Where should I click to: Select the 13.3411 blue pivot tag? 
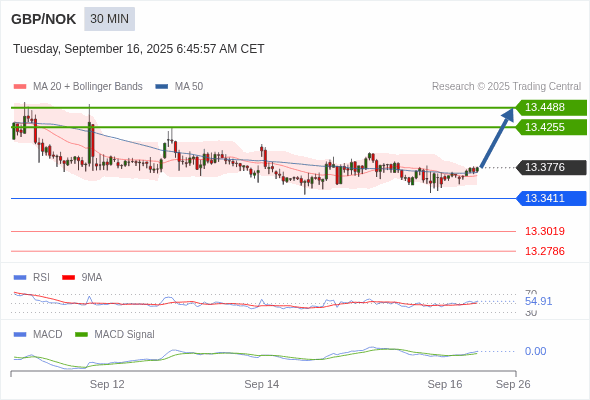pyautogui.click(x=551, y=198)
